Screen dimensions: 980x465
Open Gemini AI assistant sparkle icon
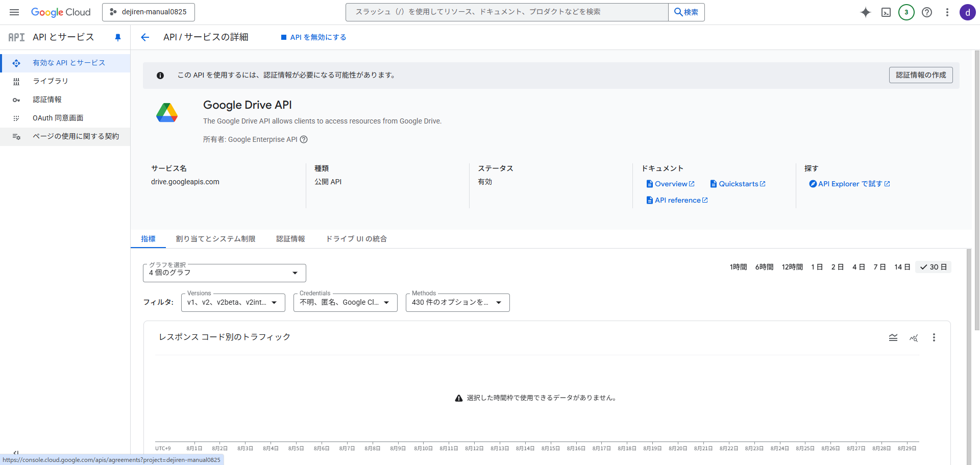click(x=865, y=12)
